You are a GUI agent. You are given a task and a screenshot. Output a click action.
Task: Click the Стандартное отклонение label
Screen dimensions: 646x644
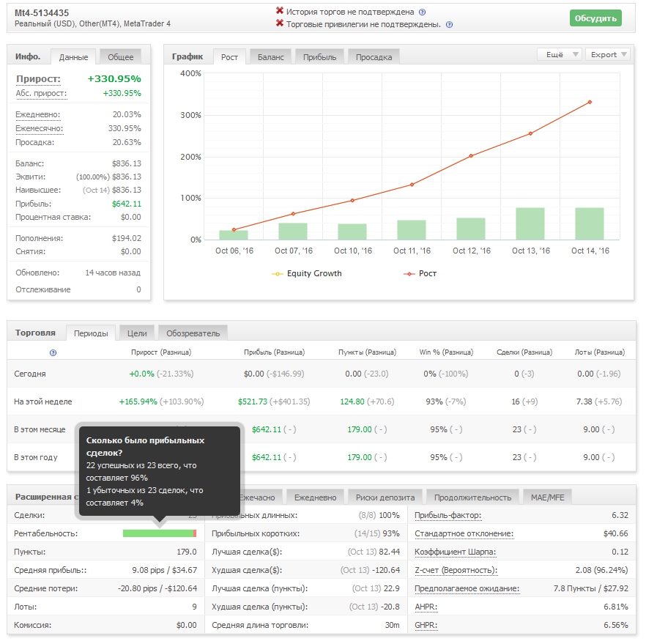464,533
